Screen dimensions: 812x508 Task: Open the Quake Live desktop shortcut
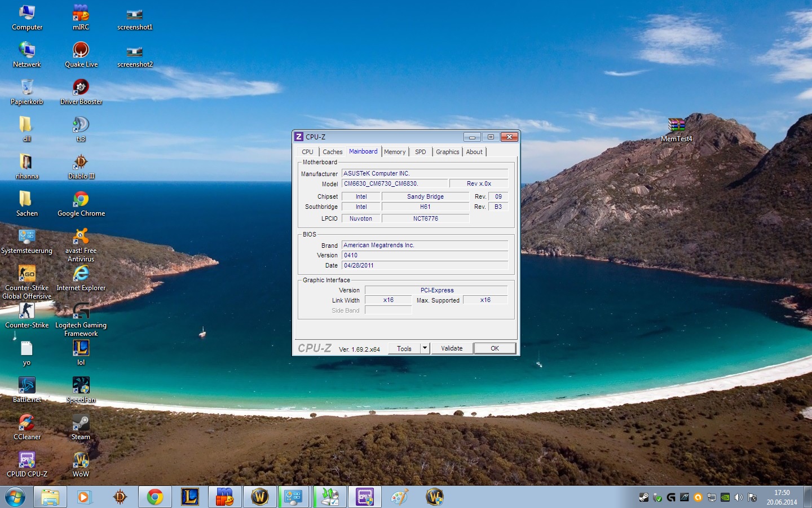(x=81, y=51)
